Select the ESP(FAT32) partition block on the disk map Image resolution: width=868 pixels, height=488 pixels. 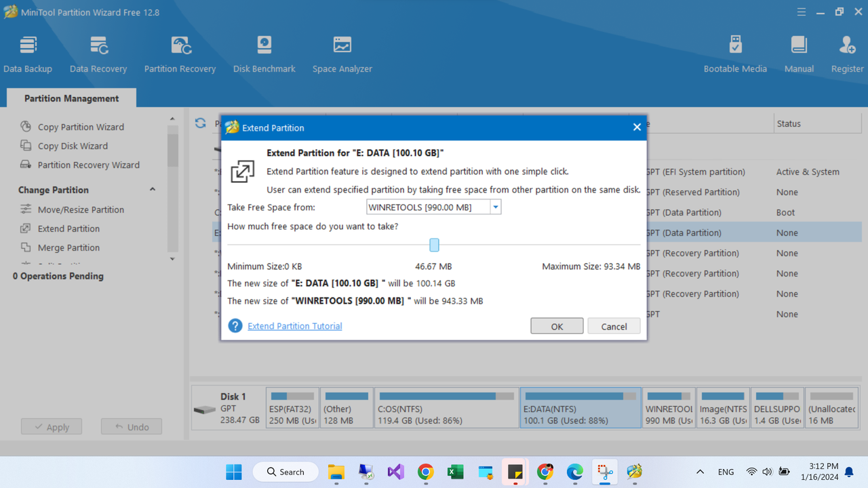pos(292,407)
